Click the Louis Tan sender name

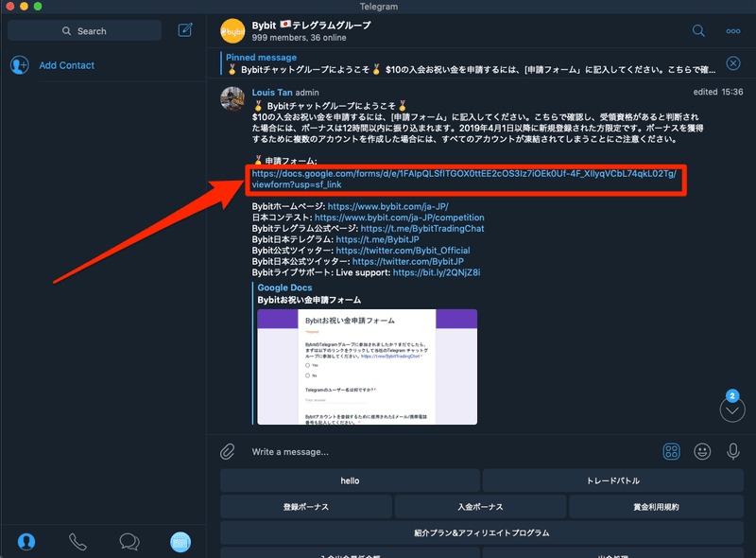click(272, 92)
